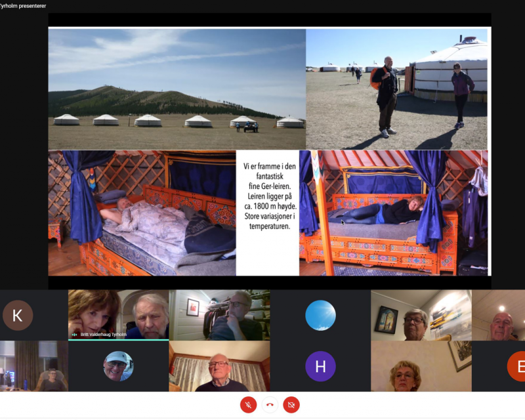This screenshot has width=525, height=420.
Task: Click the orange E participant avatar
Action: click(x=517, y=366)
